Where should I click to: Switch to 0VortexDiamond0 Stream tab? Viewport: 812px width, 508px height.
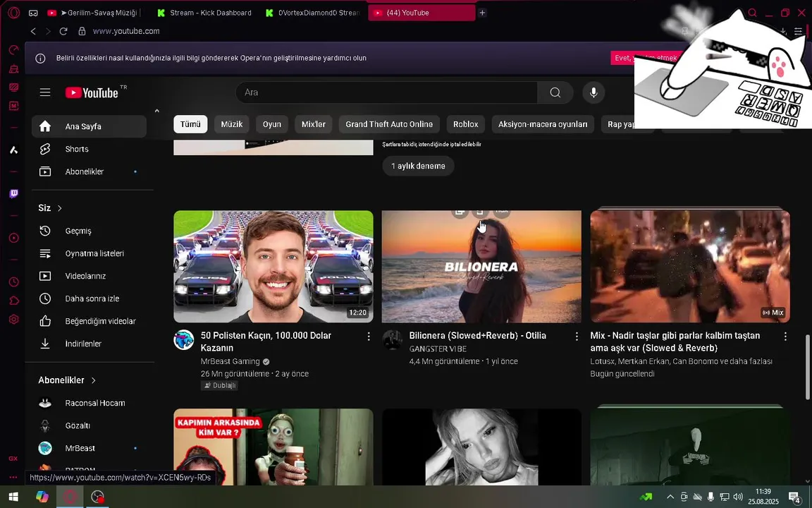point(312,13)
